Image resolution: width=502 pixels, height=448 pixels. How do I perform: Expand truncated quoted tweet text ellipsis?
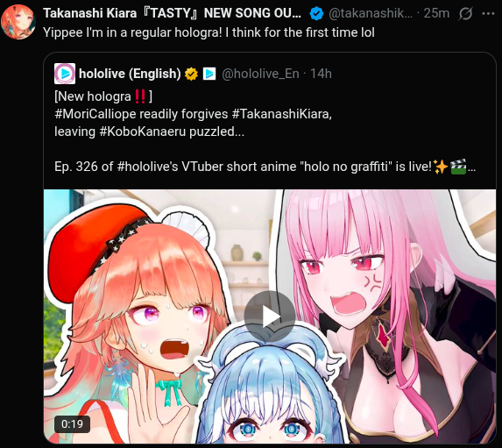[x=471, y=167]
